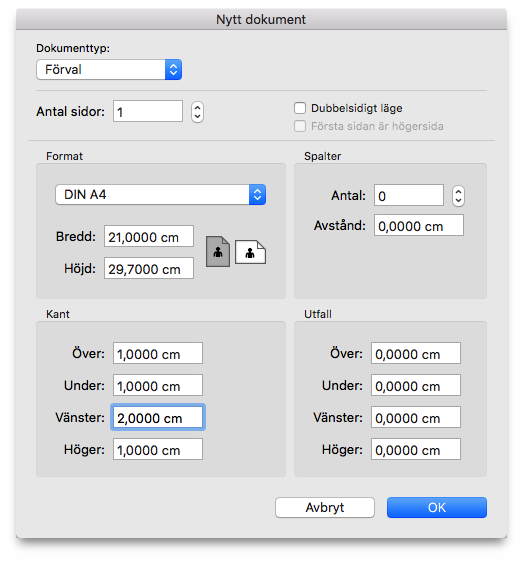This screenshot has width=523, height=562.
Task: Select the Utfall Vänster bleed field
Action: coord(416,417)
